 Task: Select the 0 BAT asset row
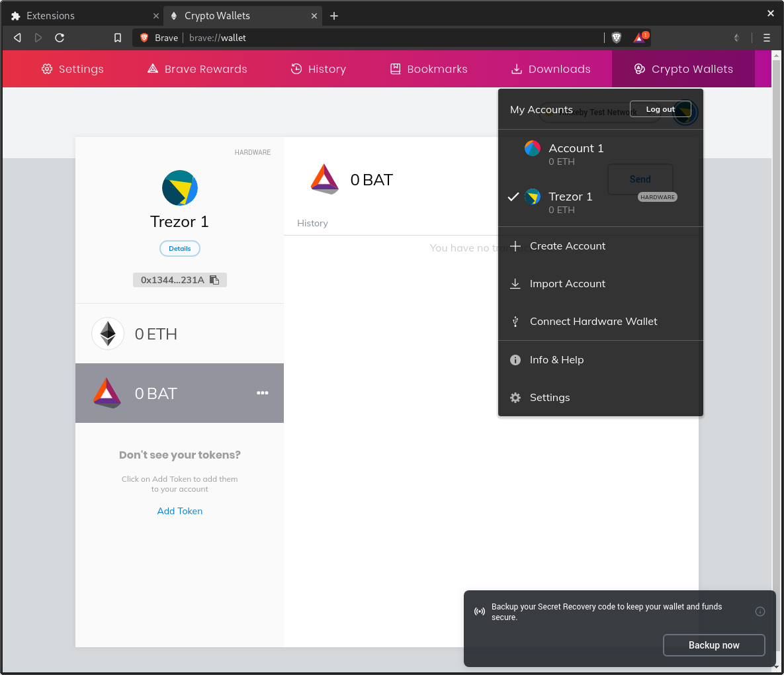(179, 393)
